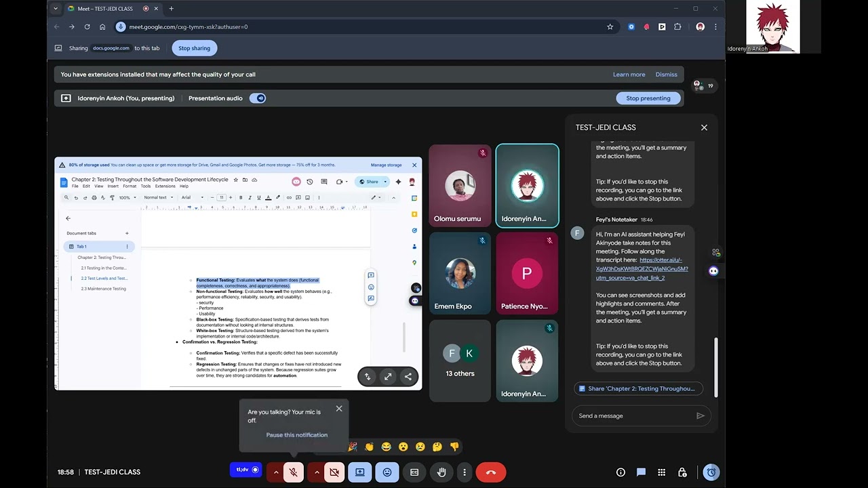Raise hand in the Meet control bar

point(441,472)
